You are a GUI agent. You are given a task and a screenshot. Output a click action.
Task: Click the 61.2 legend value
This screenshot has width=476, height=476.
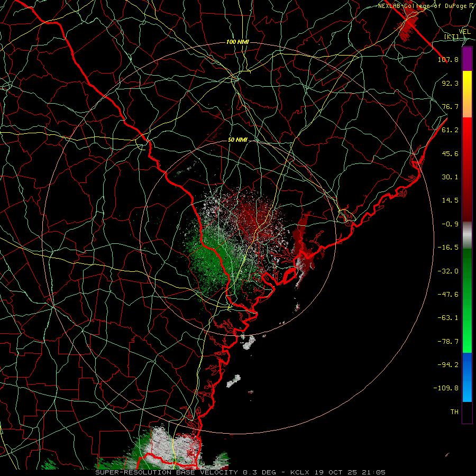click(450, 130)
